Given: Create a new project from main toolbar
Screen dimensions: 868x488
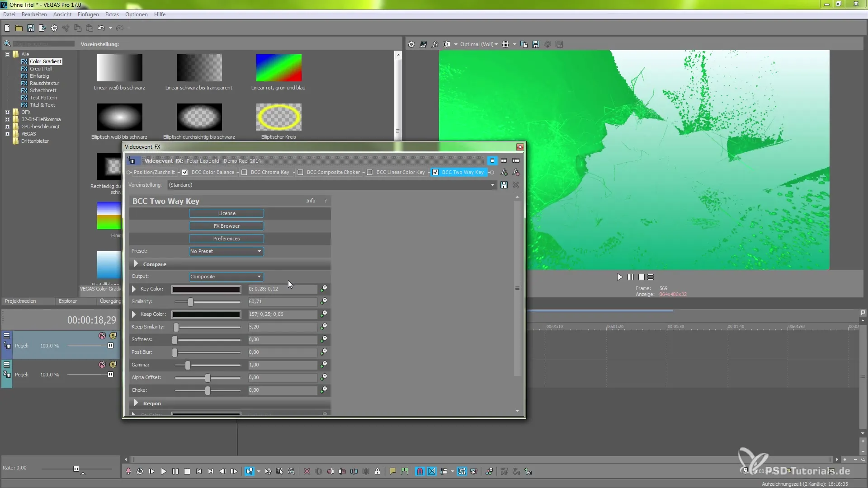Looking at the screenshot, I should (7, 28).
